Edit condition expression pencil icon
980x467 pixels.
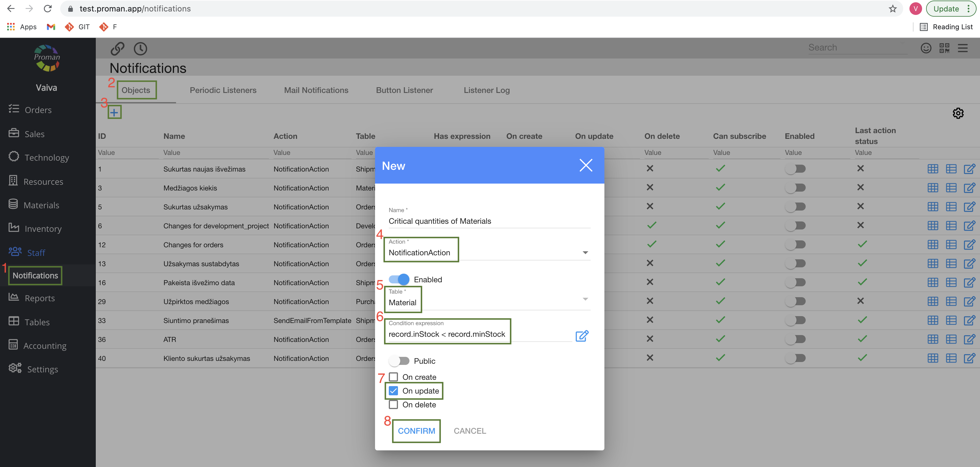pyautogui.click(x=582, y=336)
